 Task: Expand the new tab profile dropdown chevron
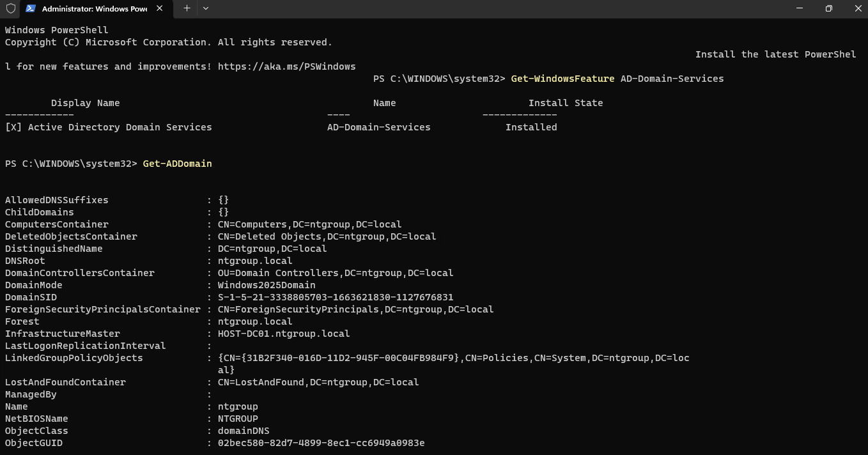click(x=205, y=8)
